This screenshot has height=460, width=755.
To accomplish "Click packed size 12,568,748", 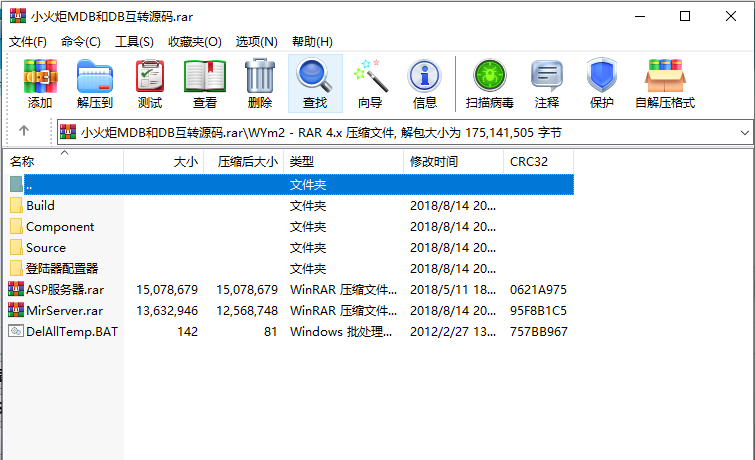I will (247, 311).
